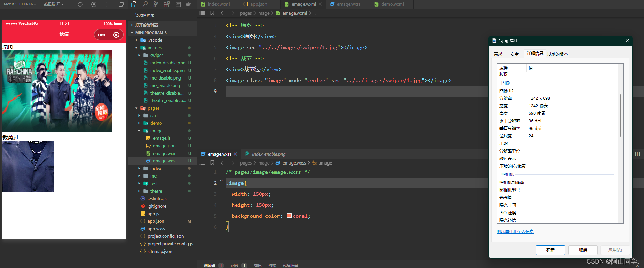Collapse the images folder
This screenshot has height=268, width=644.
coord(162,48)
